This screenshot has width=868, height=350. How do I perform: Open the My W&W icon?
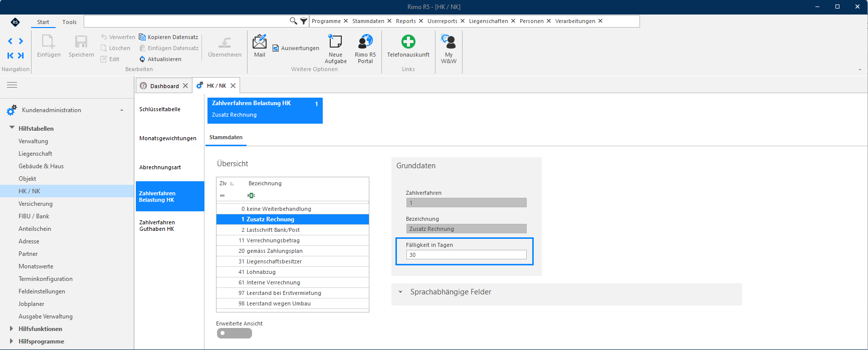449,42
